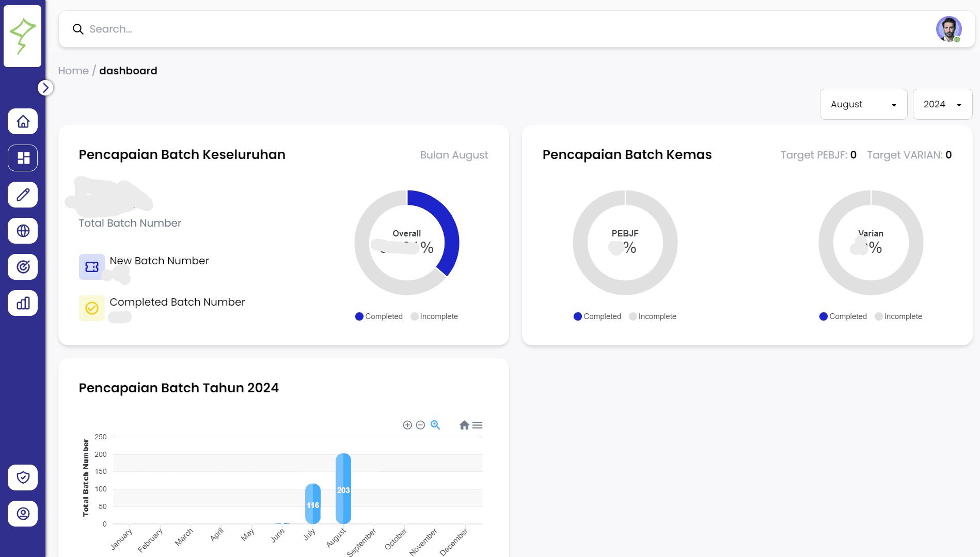Click the target goal icon in sidebar
This screenshot has height=557, width=980.
23,267
